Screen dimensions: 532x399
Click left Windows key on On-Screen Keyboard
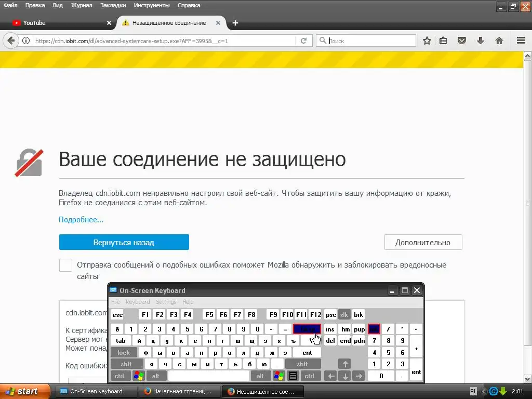tap(138, 376)
